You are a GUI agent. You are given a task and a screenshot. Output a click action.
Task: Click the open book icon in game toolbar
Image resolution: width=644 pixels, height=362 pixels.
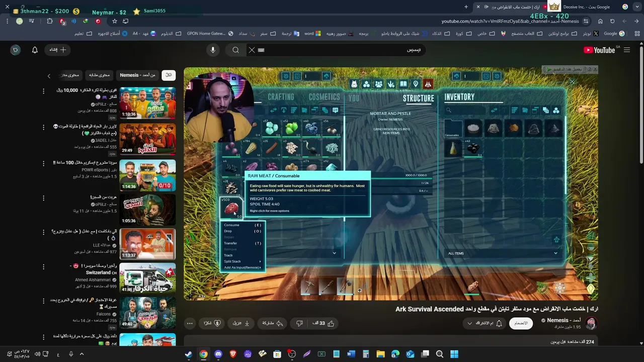coord(403,84)
